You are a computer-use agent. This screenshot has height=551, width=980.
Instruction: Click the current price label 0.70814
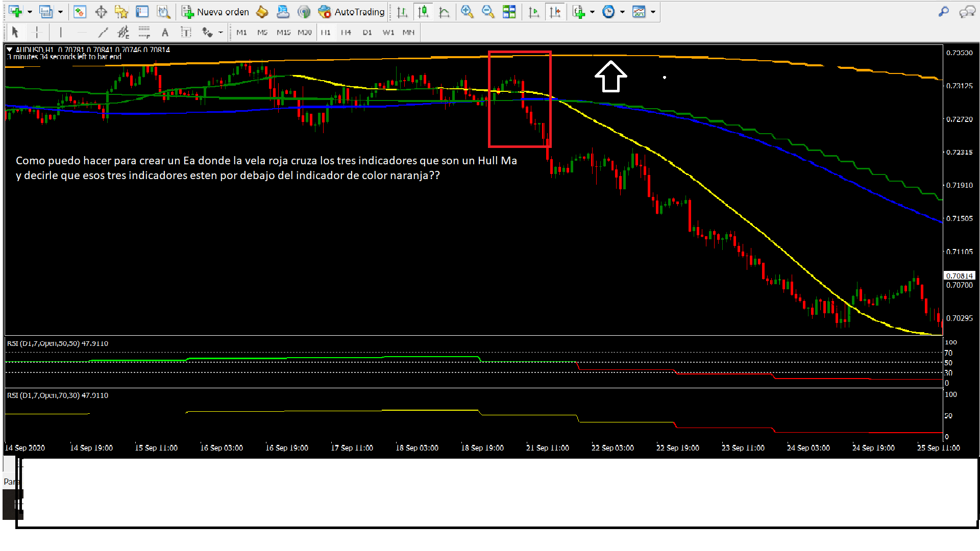[960, 275]
